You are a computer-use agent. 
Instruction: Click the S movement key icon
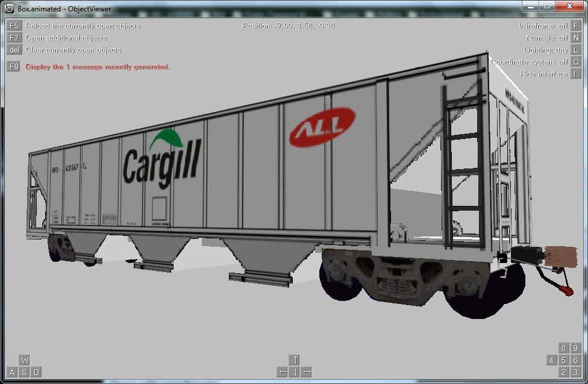pos(24,372)
